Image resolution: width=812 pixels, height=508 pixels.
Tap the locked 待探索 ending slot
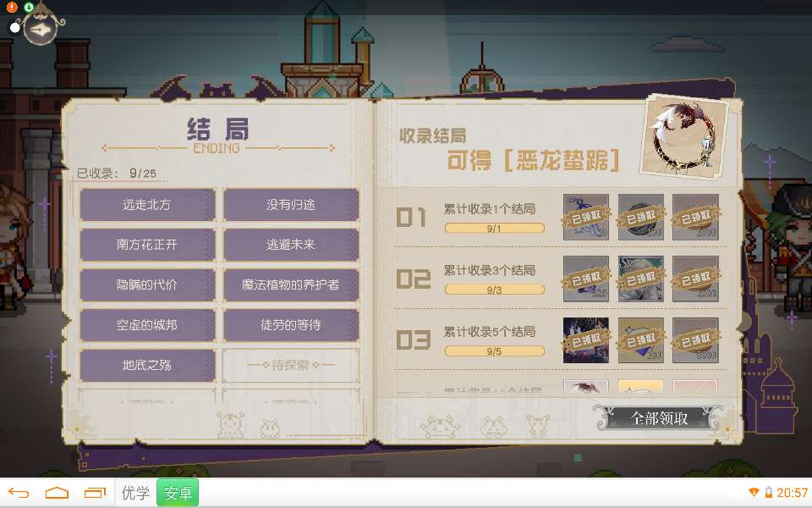pyautogui.click(x=291, y=365)
